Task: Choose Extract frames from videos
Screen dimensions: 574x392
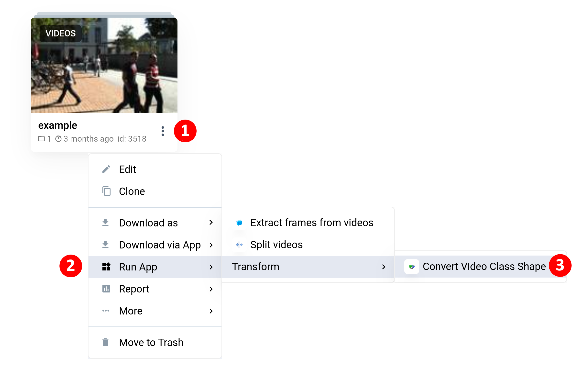Action: pyautogui.click(x=308, y=223)
